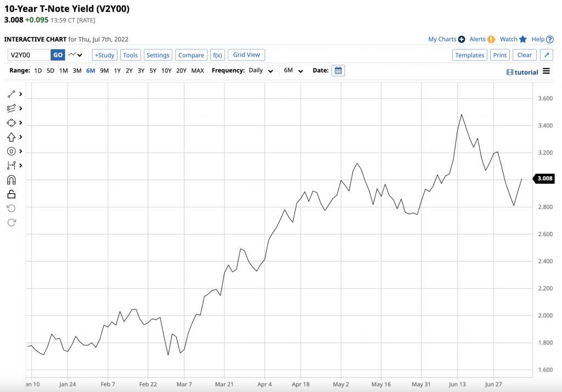Click the Help question mark icon
This screenshot has height=392, width=562.
click(x=550, y=40)
